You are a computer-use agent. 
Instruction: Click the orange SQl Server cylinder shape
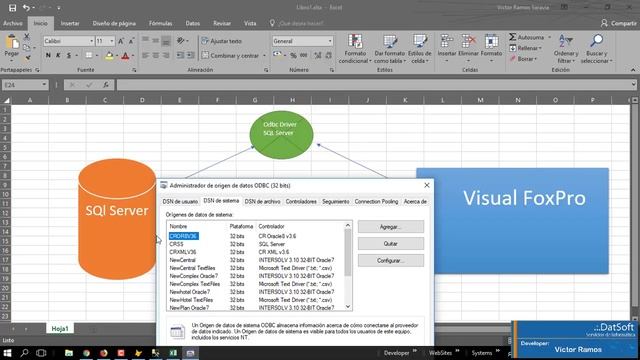(x=117, y=219)
